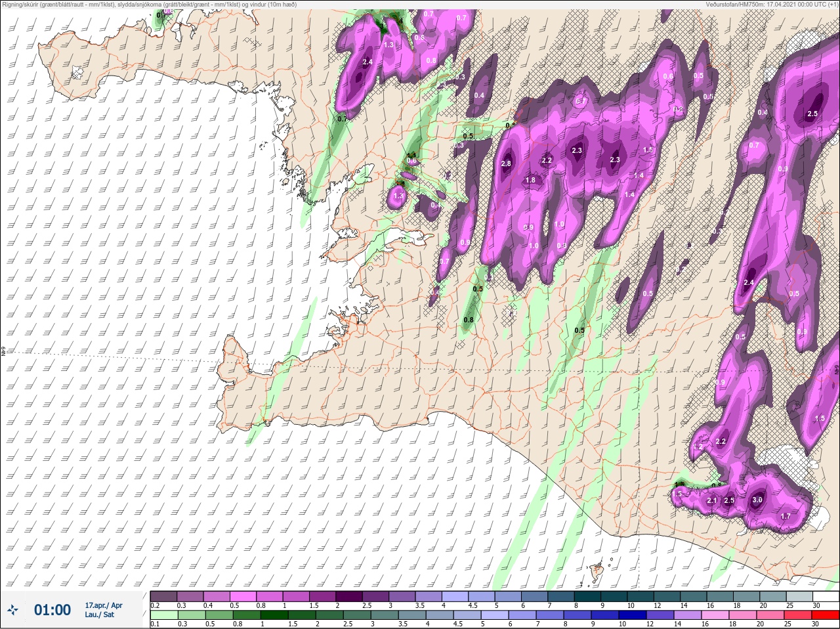Image resolution: width=840 pixels, height=629 pixels.
Task: Select the bright pink swatch labeled 0.5 in the upper scale
Action: (x=244, y=596)
